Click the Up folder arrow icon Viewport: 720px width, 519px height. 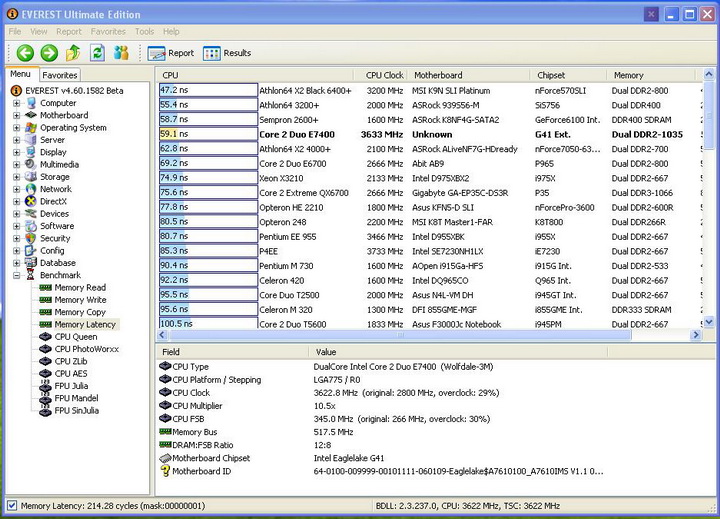(x=73, y=53)
